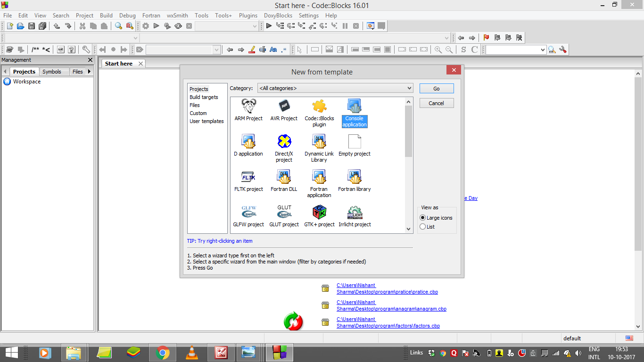Select the Empty project template

(355, 146)
